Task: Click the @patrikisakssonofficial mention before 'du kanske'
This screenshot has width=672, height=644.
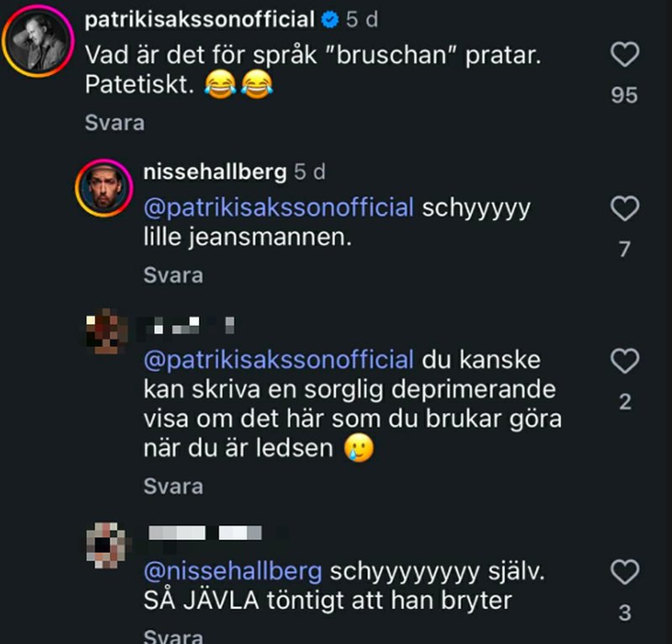Action: point(279,360)
